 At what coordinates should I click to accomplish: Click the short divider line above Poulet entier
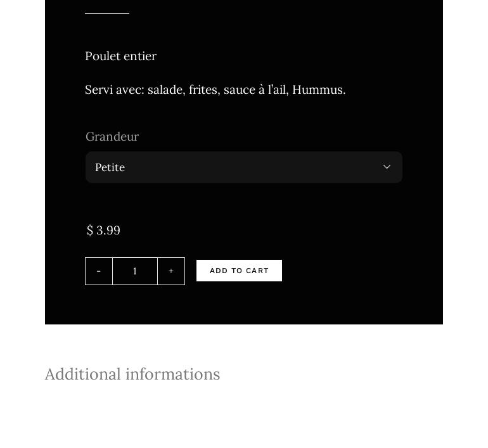tap(107, 13)
